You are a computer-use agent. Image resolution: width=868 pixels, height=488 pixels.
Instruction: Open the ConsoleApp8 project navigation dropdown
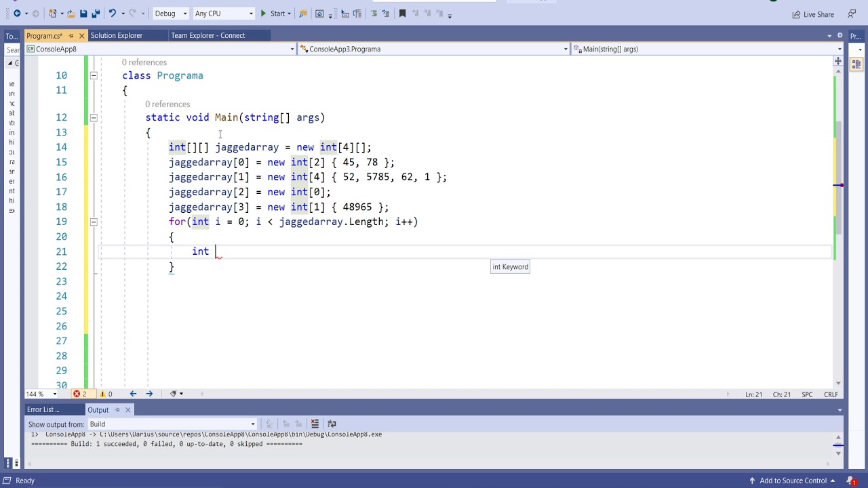(160, 49)
